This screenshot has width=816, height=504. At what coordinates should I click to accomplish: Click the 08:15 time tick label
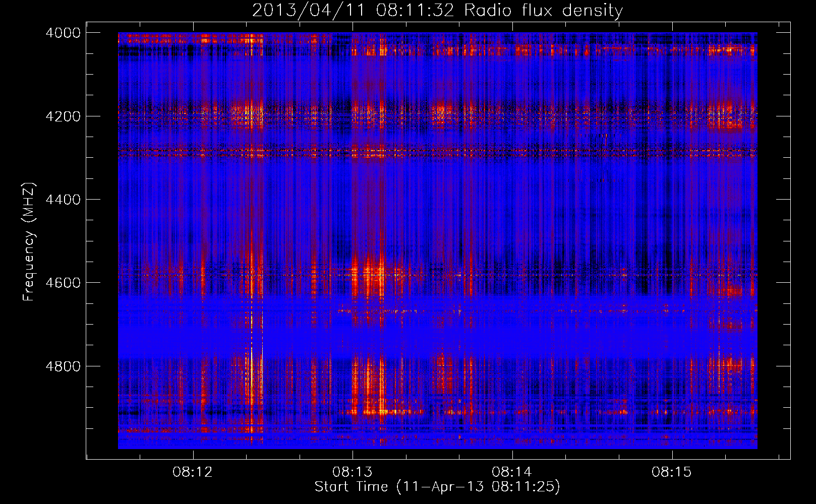(672, 472)
